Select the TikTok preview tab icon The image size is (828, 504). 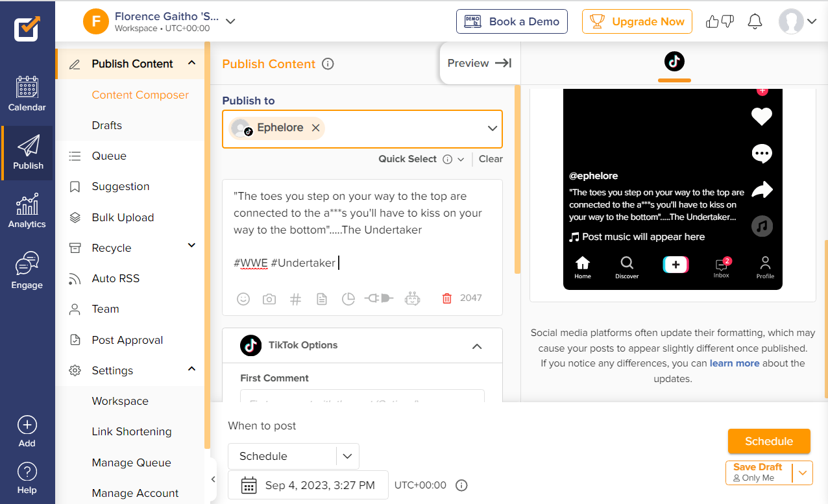coord(674,62)
